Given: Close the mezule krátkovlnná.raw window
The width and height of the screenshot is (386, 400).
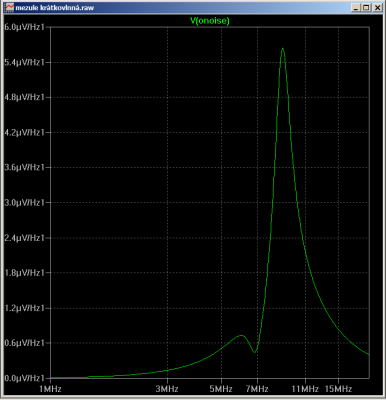Looking at the screenshot, I should tap(377, 7).
